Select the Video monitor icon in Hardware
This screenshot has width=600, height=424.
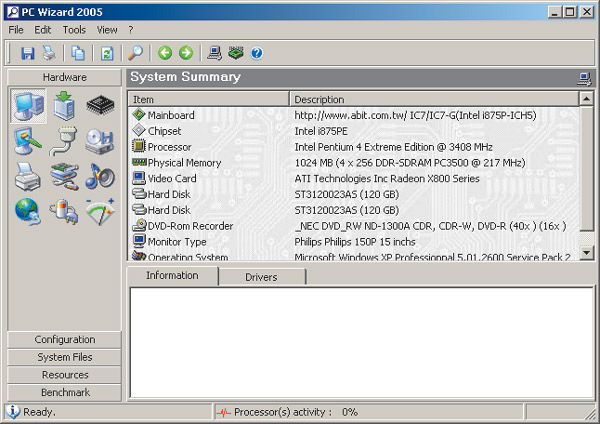click(28, 141)
